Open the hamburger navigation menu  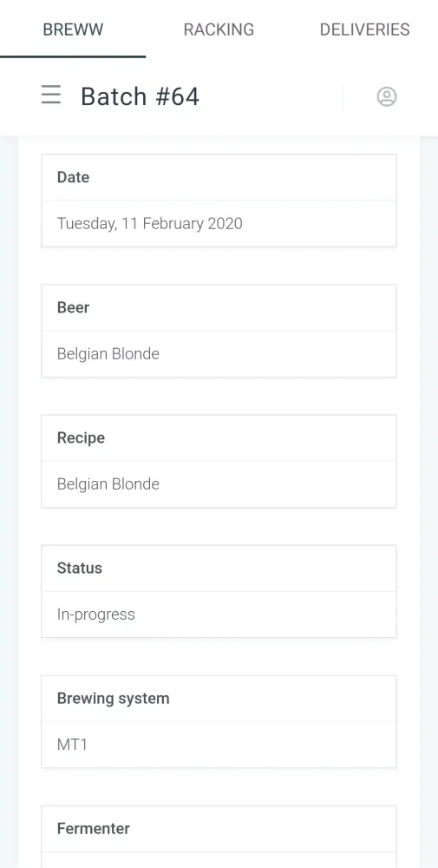point(51,95)
